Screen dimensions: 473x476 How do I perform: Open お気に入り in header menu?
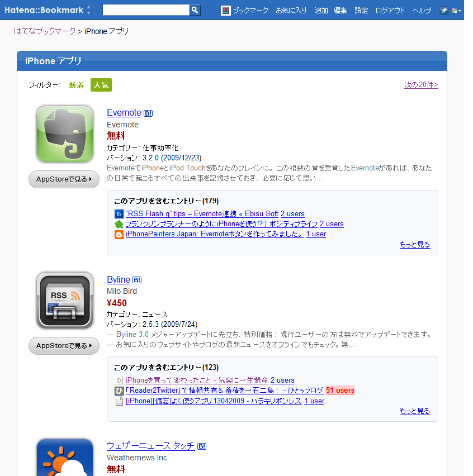tap(291, 11)
